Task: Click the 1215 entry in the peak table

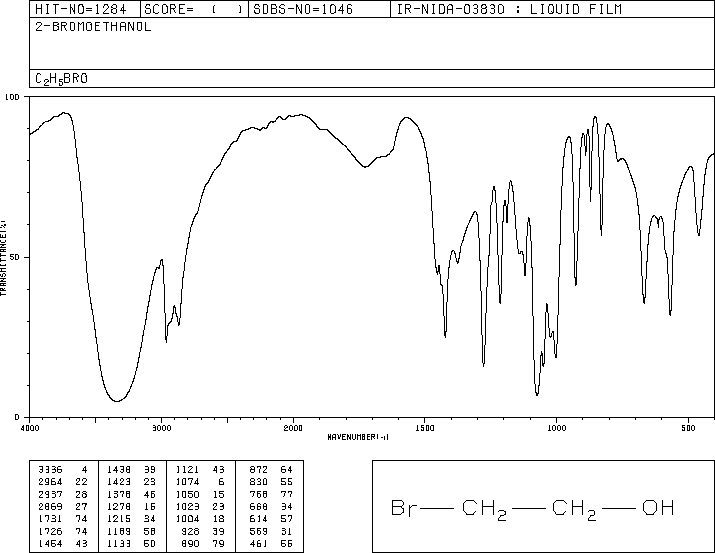Action: coord(119,519)
